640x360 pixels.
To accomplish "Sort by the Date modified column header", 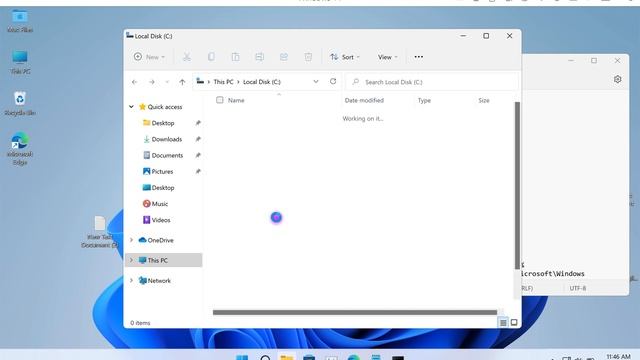I will tap(364, 100).
